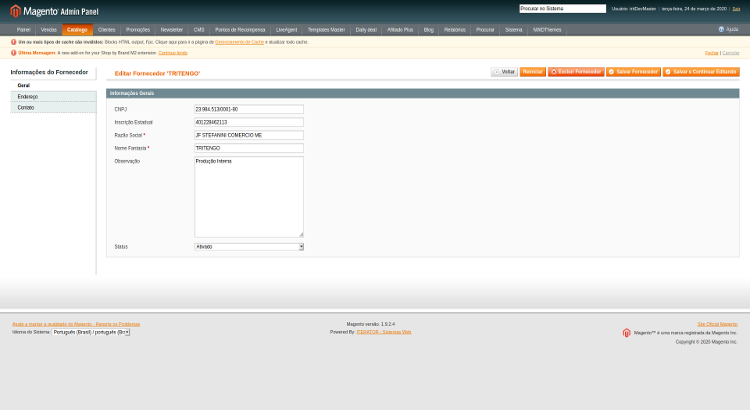Click the Razão Social input field
The image size is (750, 410).
click(x=249, y=135)
